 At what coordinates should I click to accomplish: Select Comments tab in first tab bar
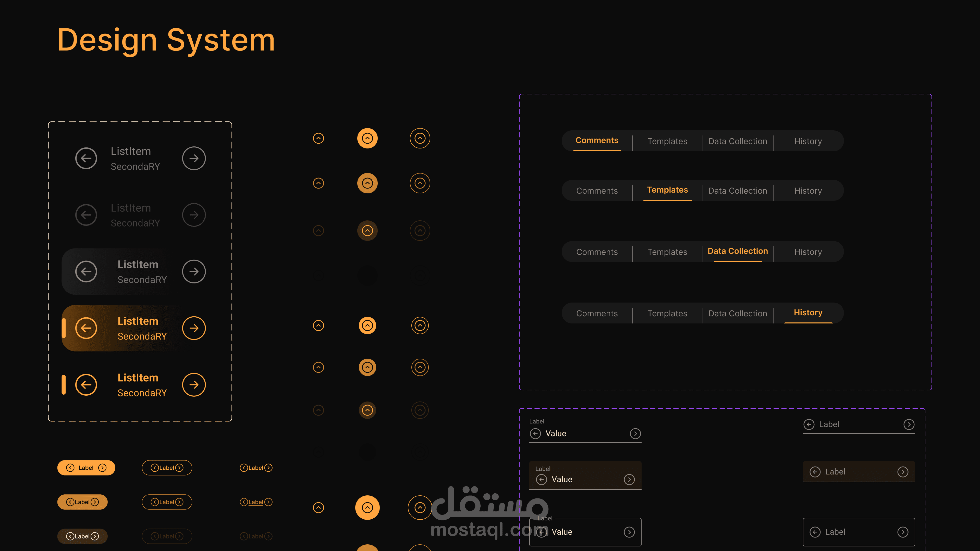tap(596, 141)
